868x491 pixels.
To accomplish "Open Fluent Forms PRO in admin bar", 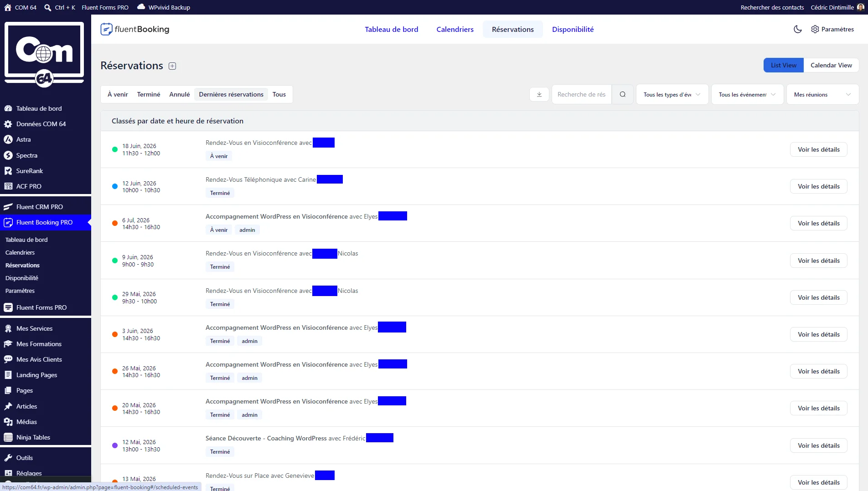I will [105, 7].
